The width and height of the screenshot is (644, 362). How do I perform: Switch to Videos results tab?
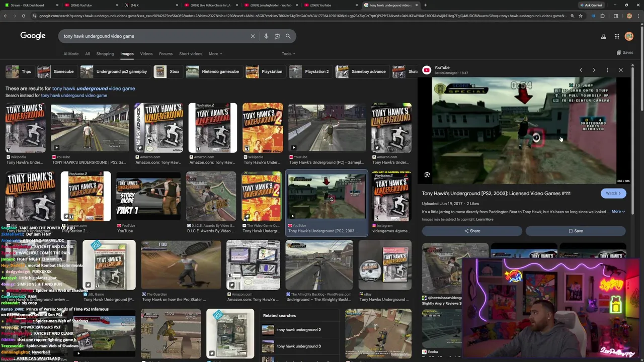coord(146,54)
